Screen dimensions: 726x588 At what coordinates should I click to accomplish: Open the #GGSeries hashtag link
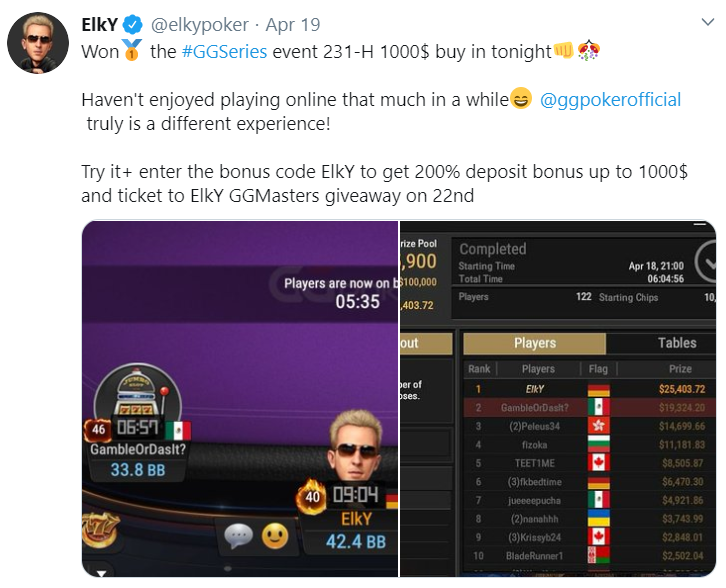click(x=225, y=51)
